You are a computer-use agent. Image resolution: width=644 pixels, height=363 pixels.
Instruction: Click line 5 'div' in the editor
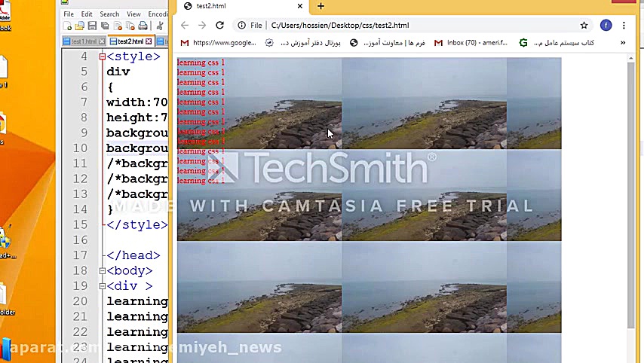pos(118,72)
